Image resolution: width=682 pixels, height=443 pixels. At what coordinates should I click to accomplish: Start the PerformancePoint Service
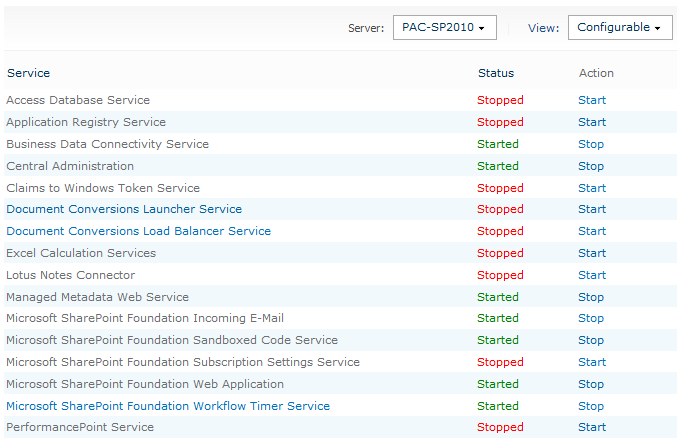click(x=592, y=427)
